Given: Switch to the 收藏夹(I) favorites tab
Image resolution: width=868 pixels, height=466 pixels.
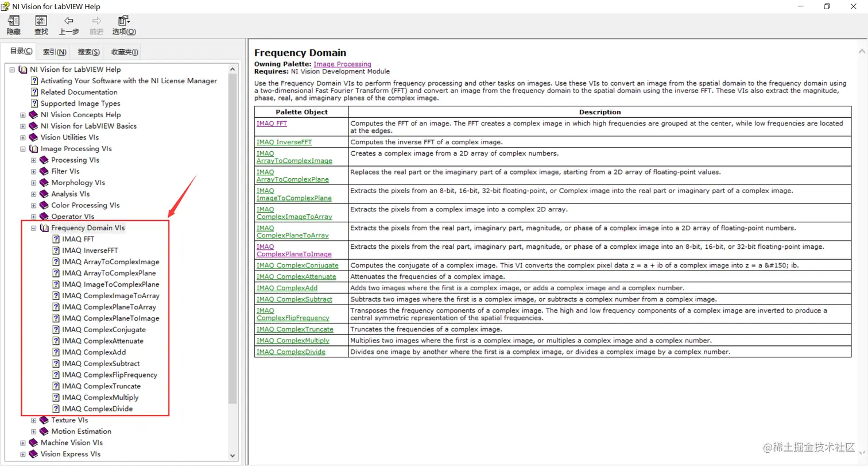Looking at the screenshot, I should [x=125, y=52].
